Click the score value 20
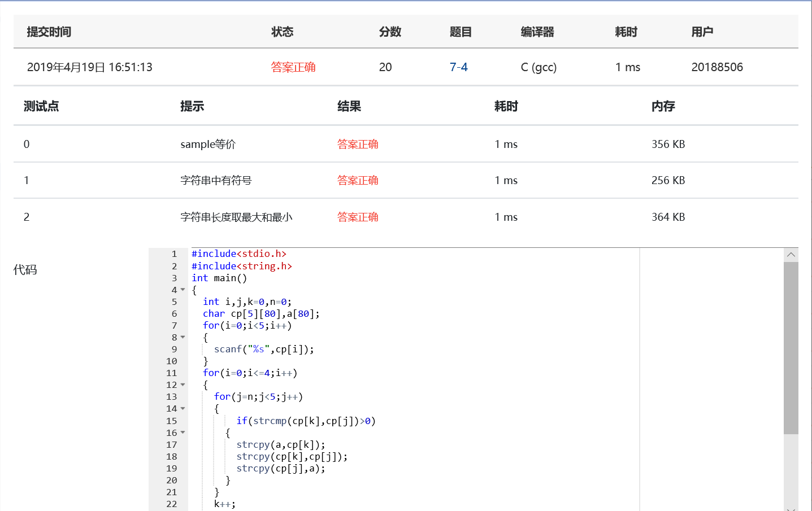 pos(385,67)
